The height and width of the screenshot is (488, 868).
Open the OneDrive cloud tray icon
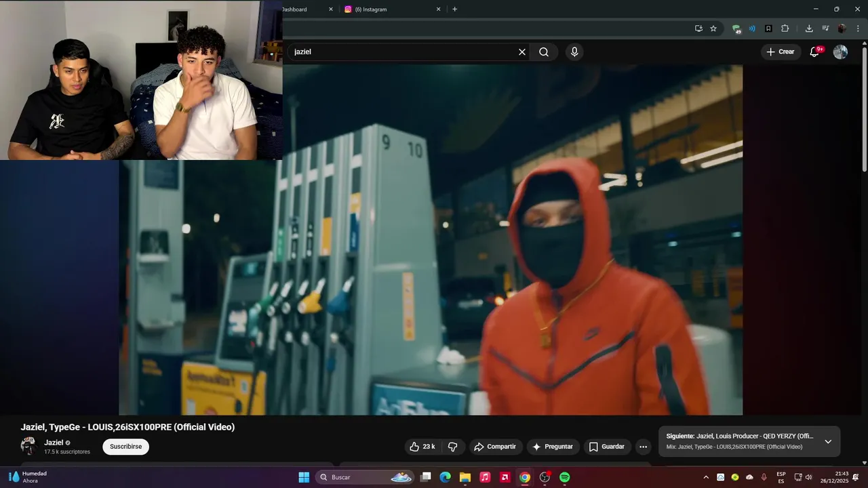pyautogui.click(x=749, y=477)
